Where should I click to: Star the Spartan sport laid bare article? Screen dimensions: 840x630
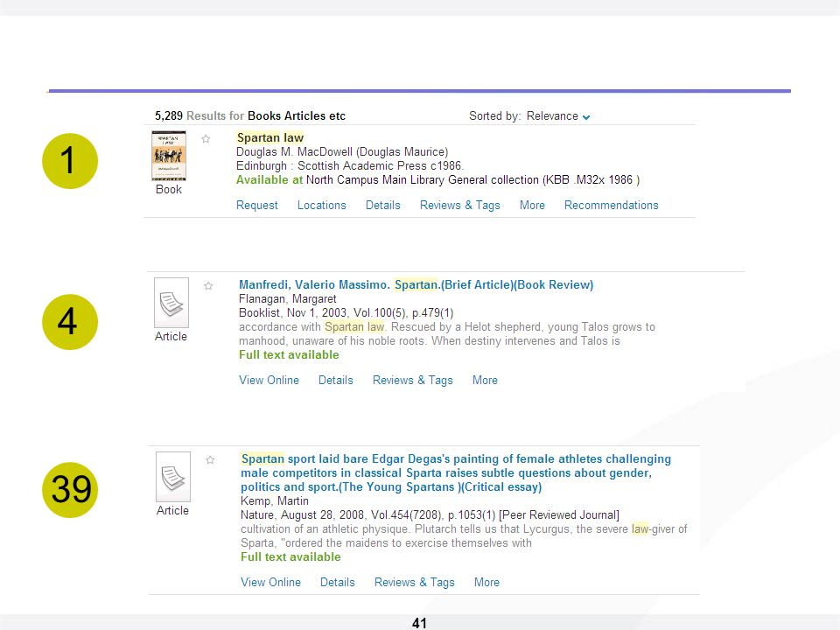click(x=210, y=459)
